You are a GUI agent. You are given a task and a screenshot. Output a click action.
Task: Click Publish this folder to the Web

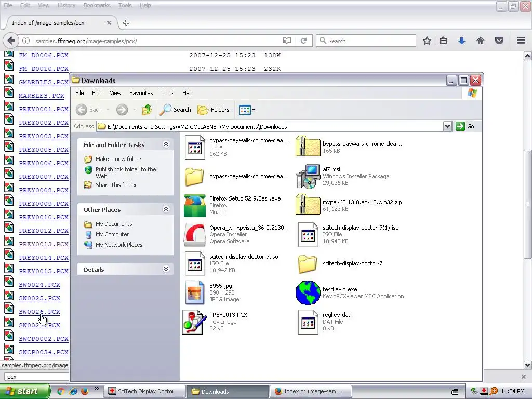[126, 172]
